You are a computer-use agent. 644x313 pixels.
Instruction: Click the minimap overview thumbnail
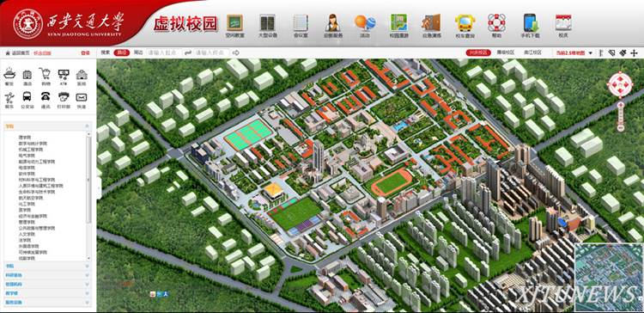[609, 277]
